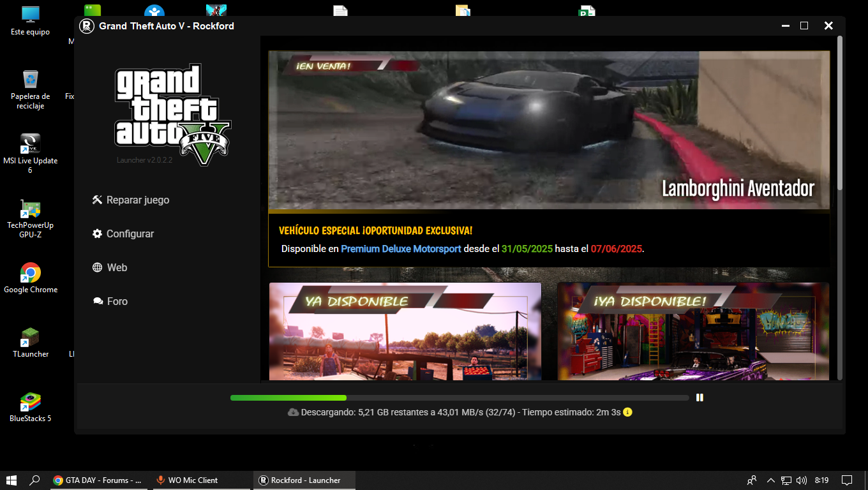This screenshot has height=490, width=868.
Task: Open the ¡YA DISPONIBLE! garage thumbnail
Action: (x=693, y=332)
